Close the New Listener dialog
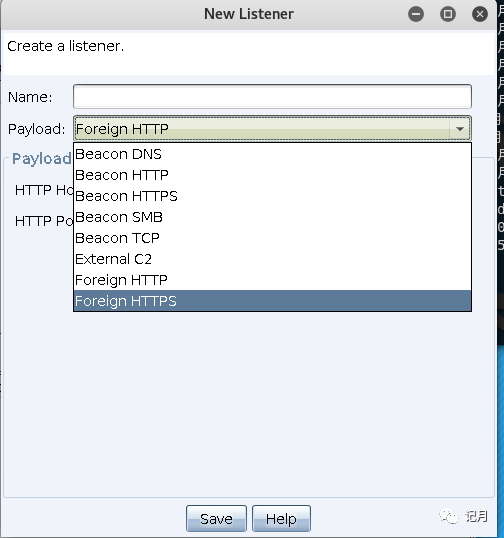 click(480, 14)
